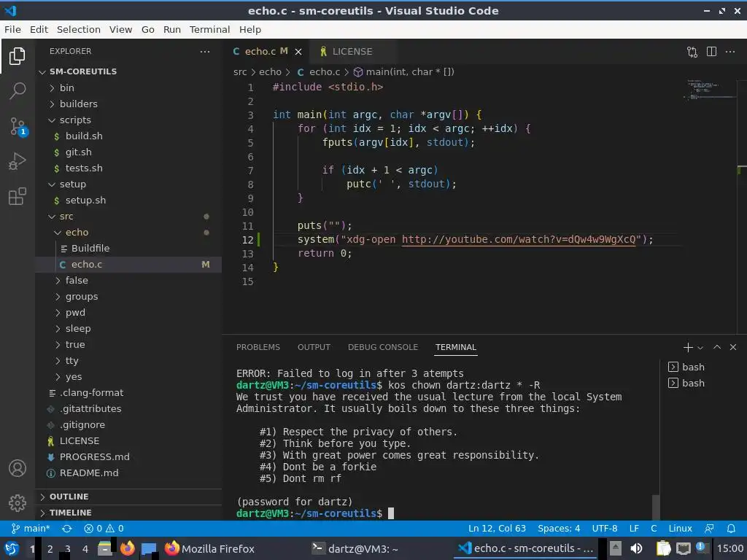Change the LF end of line sequence
The height and width of the screenshot is (560, 747).
coord(634,529)
